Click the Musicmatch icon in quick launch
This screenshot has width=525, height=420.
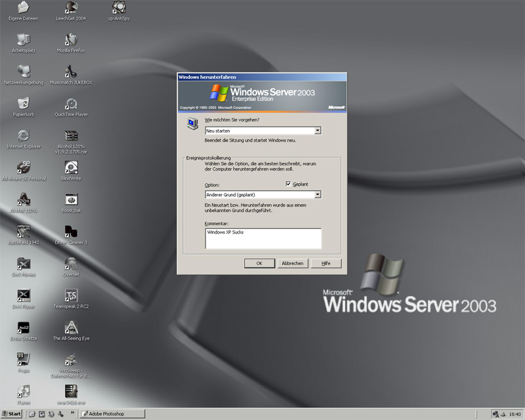click(60, 414)
